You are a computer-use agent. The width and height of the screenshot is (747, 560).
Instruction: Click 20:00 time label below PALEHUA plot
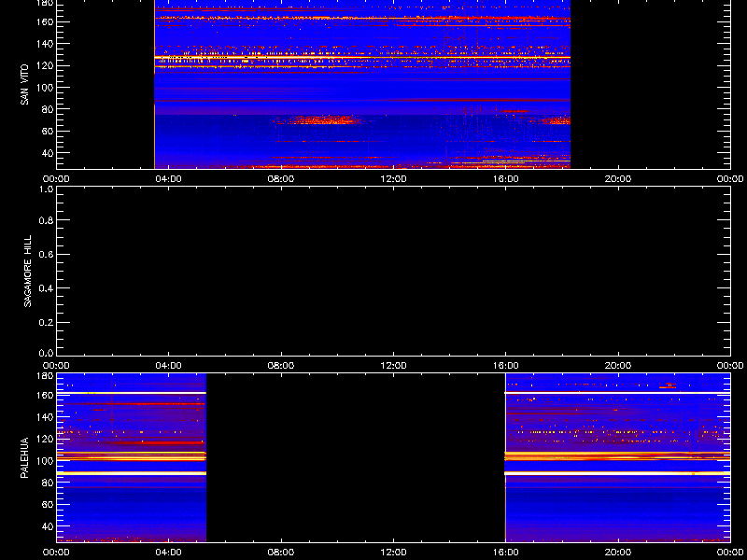pos(618,553)
